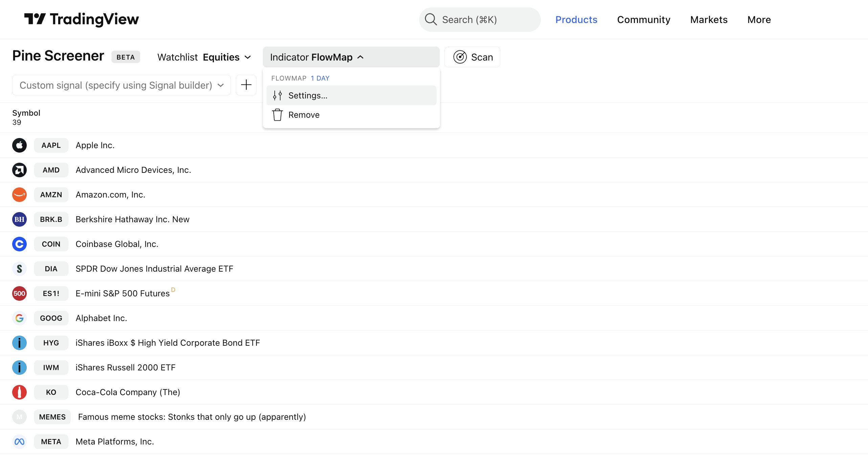
Task: Click the BRK.B ticker symbol badge
Action: [51, 220]
